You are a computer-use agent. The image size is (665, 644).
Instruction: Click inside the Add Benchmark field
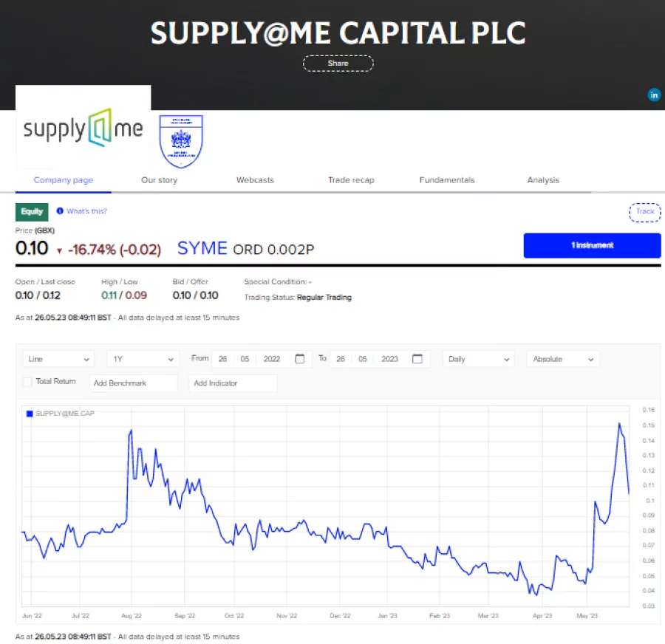(133, 383)
